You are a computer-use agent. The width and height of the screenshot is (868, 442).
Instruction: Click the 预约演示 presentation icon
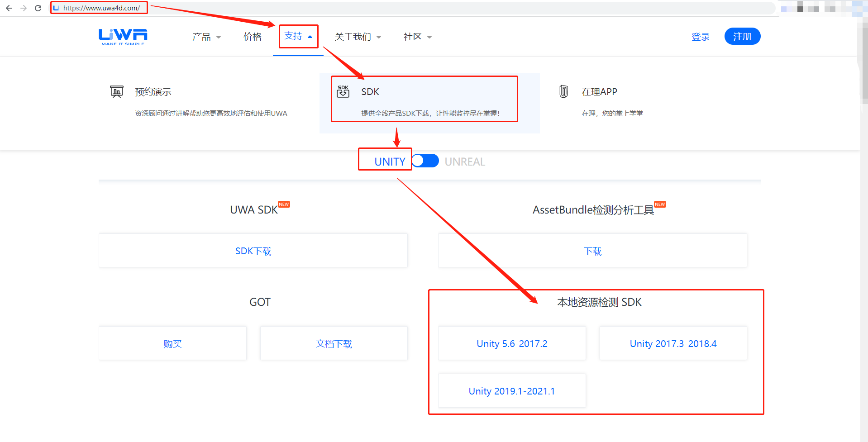[117, 91]
